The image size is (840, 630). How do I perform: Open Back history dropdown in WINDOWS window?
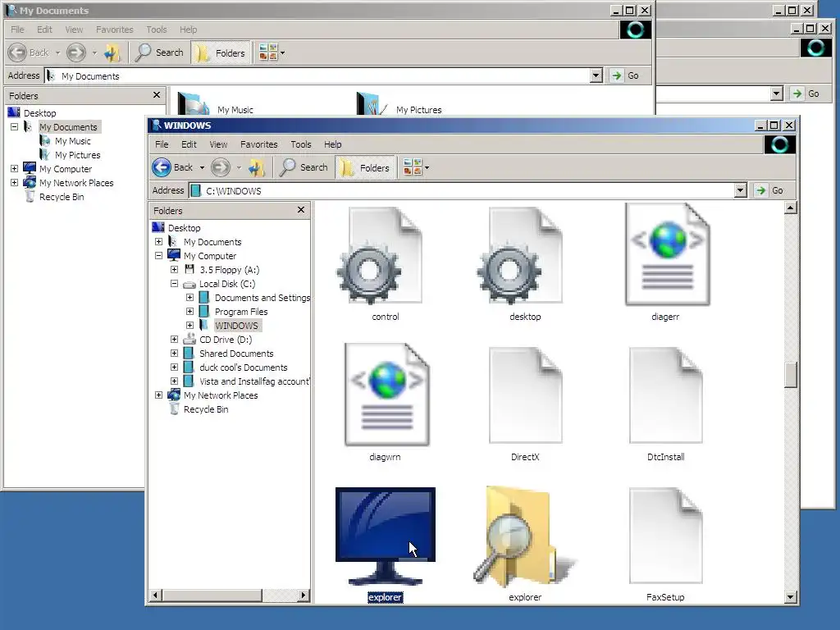click(202, 167)
